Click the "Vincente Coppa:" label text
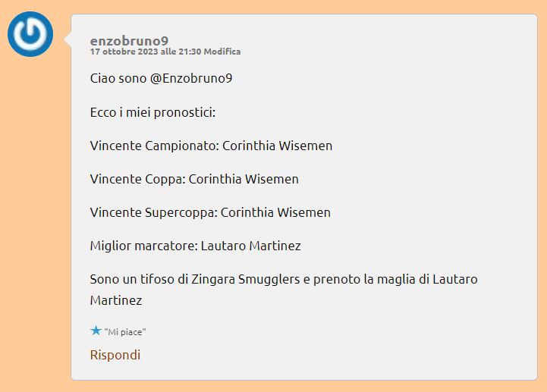This screenshot has height=392, width=547. click(x=137, y=179)
